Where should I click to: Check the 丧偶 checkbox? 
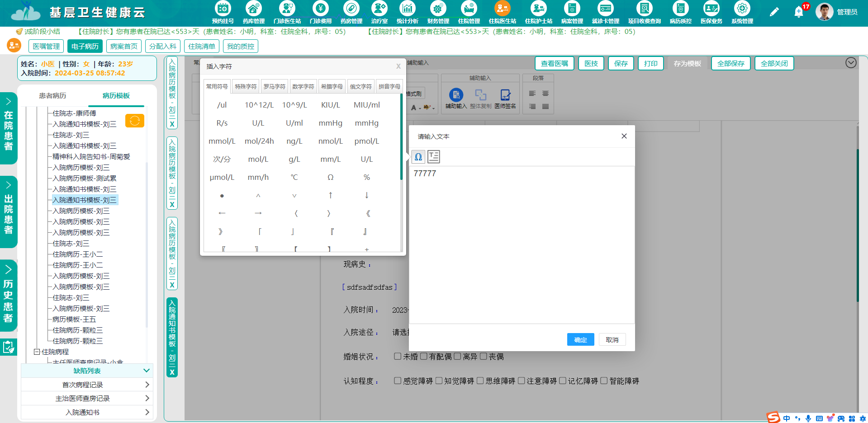(484, 356)
